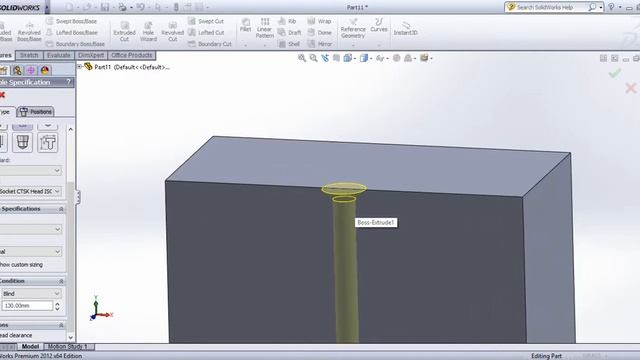Click DimXpertManager tab icon
Screen dimensions: 640x360
coord(31,71)
